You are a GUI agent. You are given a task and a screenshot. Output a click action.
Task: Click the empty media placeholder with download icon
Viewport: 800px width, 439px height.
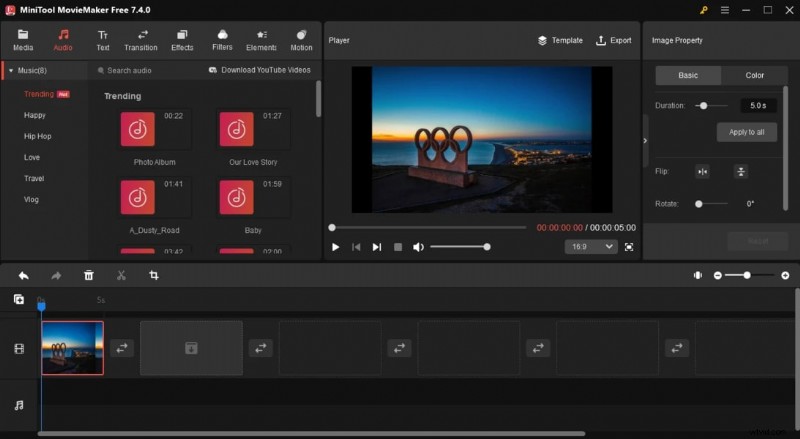[x=191, y=348]
